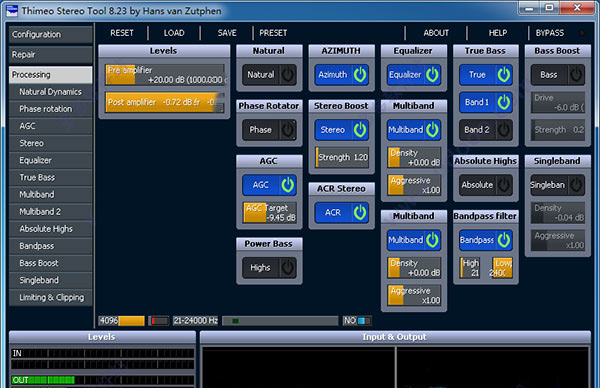Select the Processing section
The width and height of the screenshot is (600, 388).
(50, 75)
